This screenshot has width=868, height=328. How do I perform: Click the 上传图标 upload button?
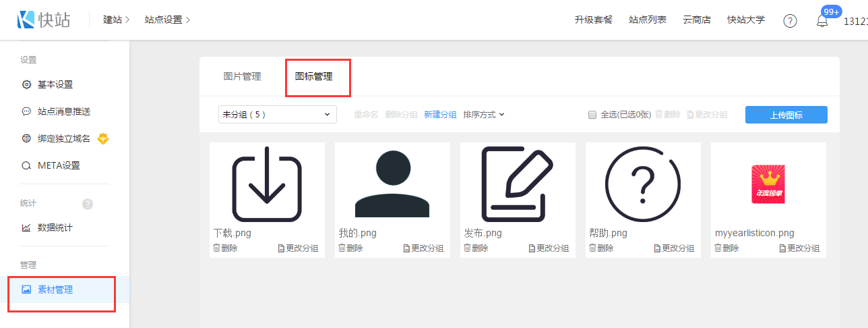point(786,115)
